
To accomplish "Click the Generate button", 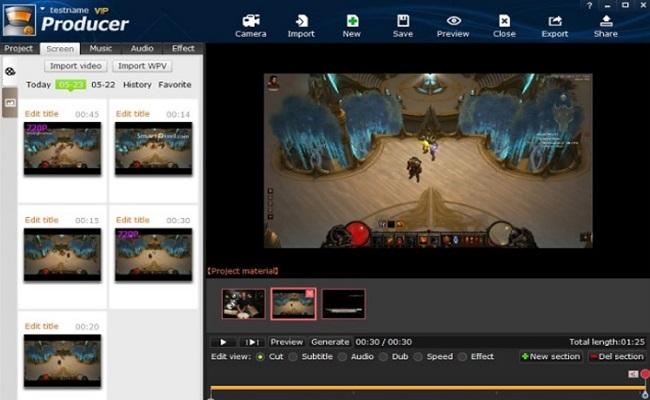I will 330,342.
